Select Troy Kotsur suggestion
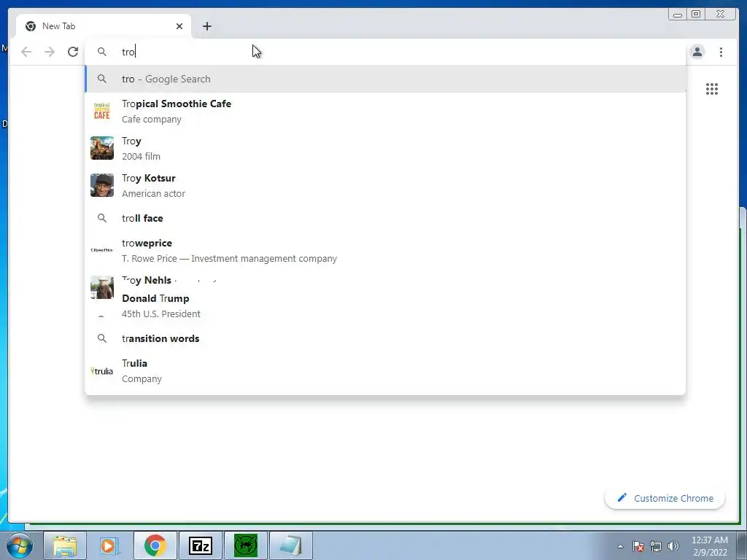The width and height of the screenshot is (747, 560). click(x=385, y=186)
